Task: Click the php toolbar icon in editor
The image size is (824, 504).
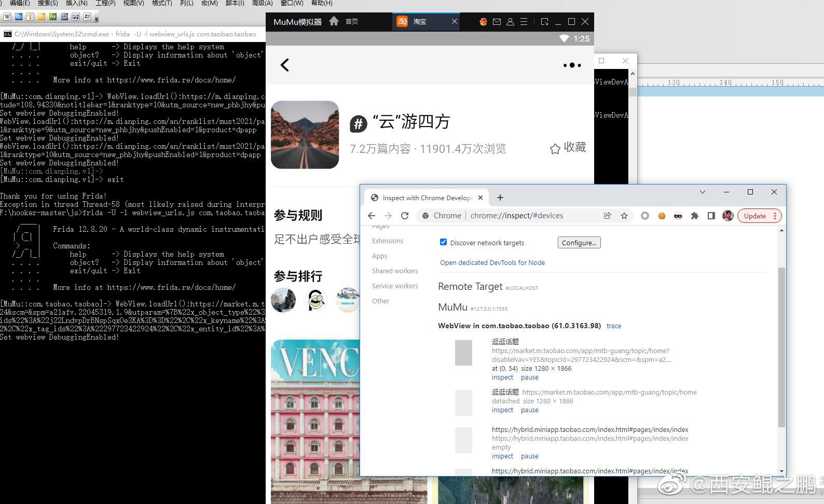Action: (x=64, y=17)
